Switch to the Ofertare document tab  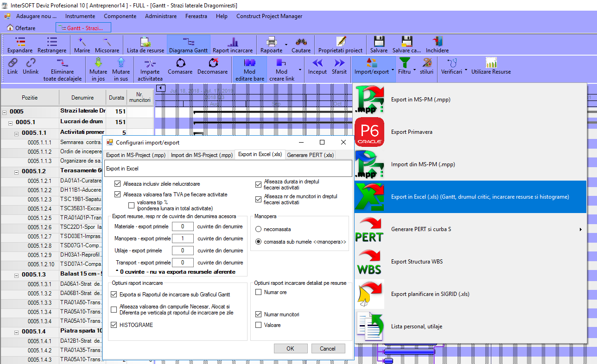21,28
